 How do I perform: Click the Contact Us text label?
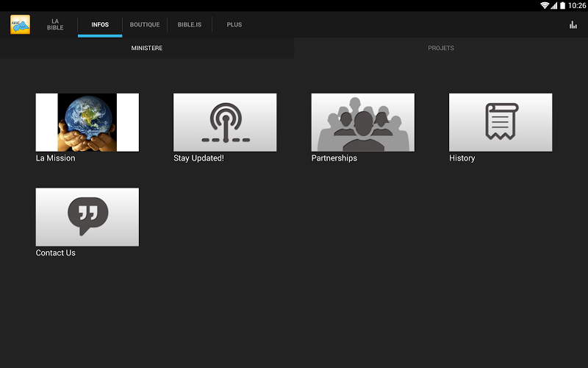click(x=56, y=253)
